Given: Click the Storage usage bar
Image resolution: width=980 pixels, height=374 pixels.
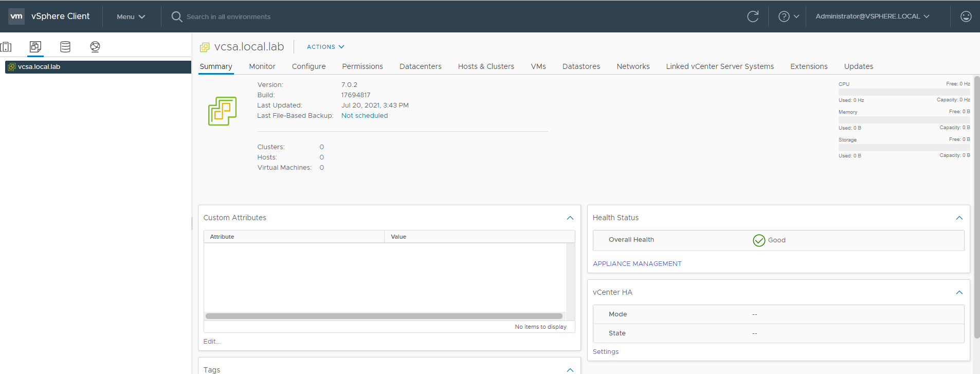Looking at the screenshot, I should [904, 148].
